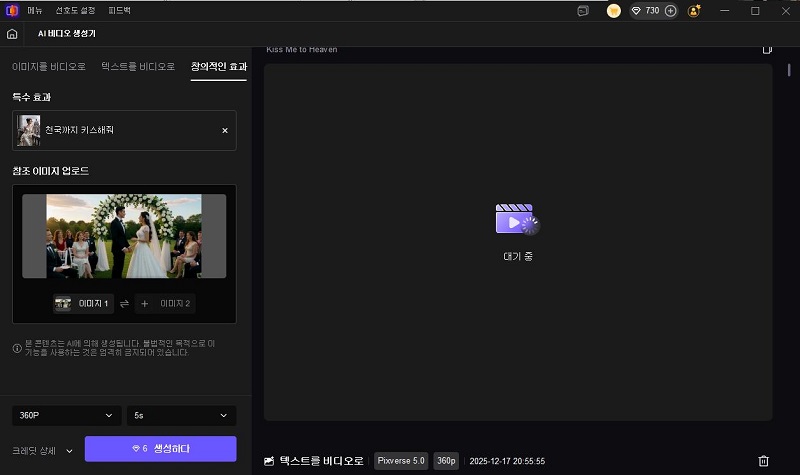Add a second image via 이미지 2 slot
The height and width of the screenshot is (475, 800).
[x=164, y=303]
